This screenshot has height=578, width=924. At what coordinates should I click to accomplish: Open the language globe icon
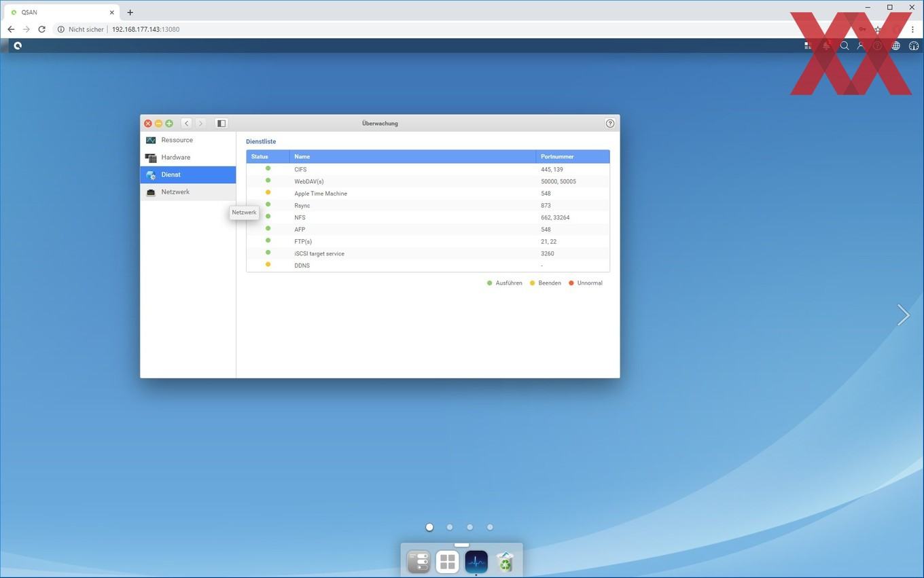[896, 46]
